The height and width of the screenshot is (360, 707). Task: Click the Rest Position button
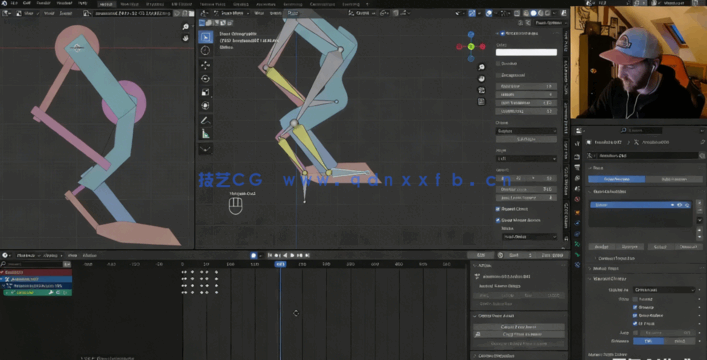[674, 179]
